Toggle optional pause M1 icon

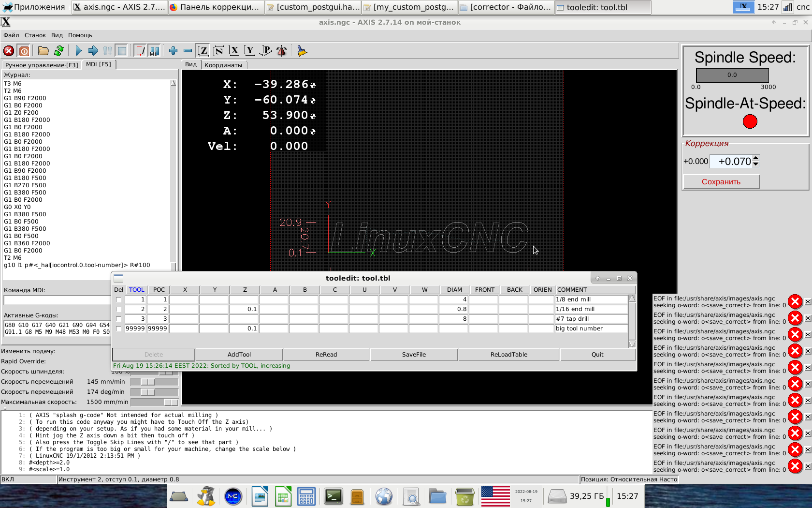pos(155,51)
